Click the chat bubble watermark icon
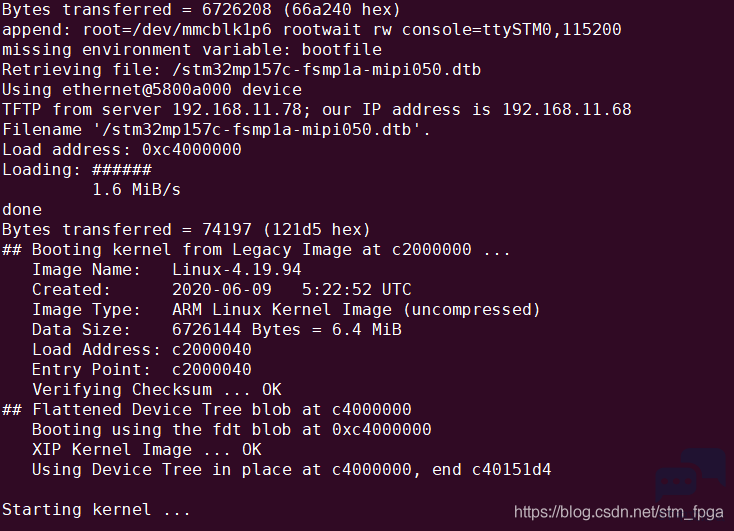This screenshot has width=734, height=531. (690, 475)
